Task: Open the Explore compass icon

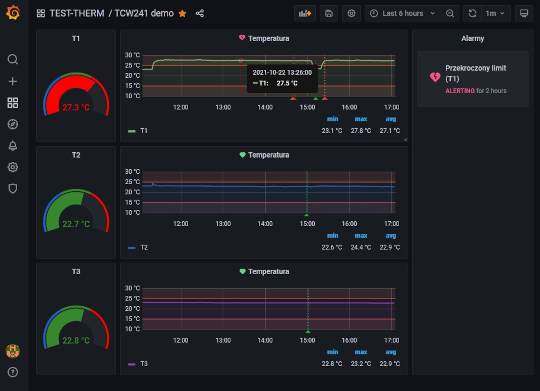Action: coord(13,124)
